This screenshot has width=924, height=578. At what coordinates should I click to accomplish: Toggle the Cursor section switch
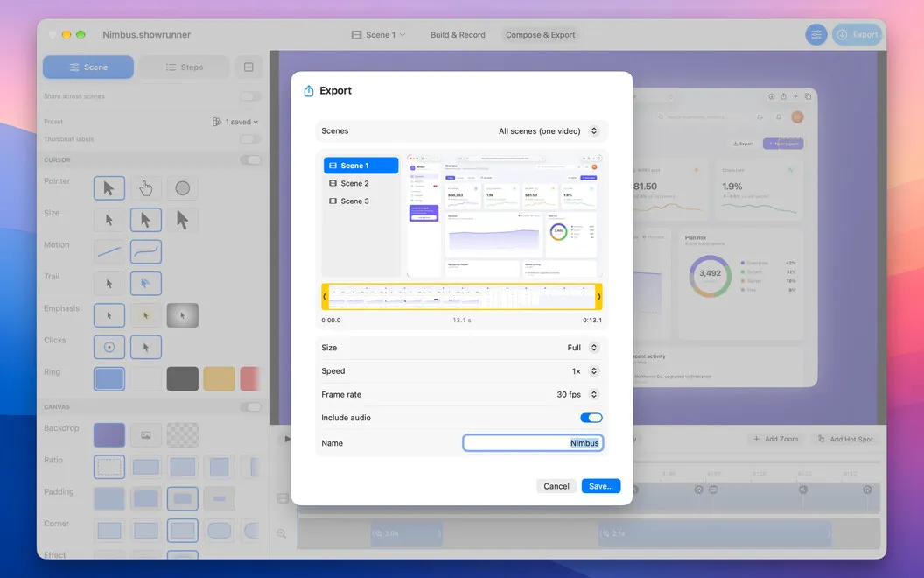coord(250,160)
